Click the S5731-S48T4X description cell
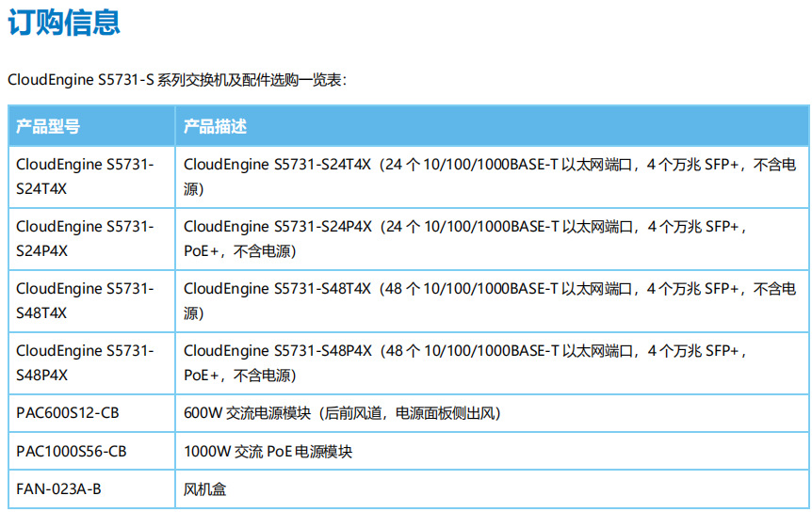This screenshot has height=512, width=812. (492, 301)
